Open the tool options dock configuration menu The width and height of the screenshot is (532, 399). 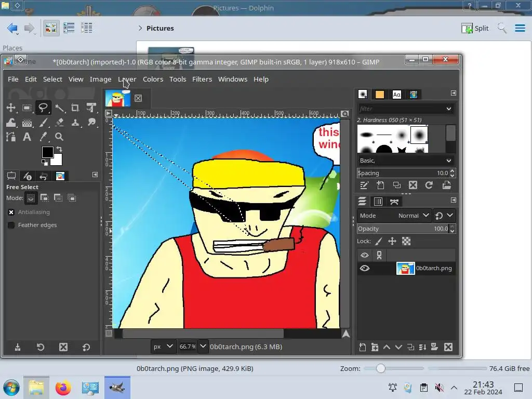click(95, 175)
